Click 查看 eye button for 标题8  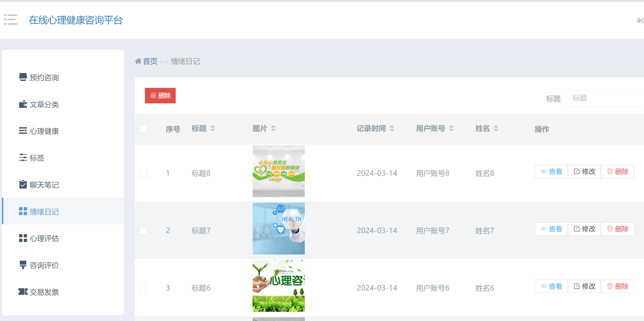click(551, 172)
